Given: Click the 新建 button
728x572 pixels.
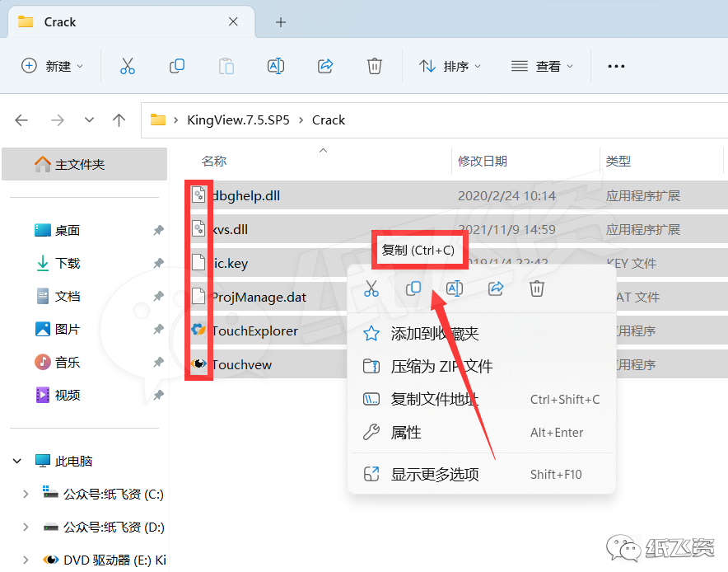Looking at the screenshot, I should click(x=52, y=66).
